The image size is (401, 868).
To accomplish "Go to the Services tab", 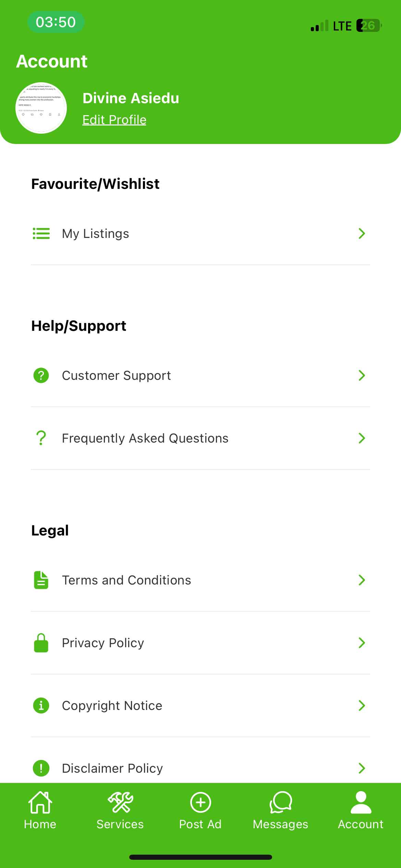I will 120,810.
